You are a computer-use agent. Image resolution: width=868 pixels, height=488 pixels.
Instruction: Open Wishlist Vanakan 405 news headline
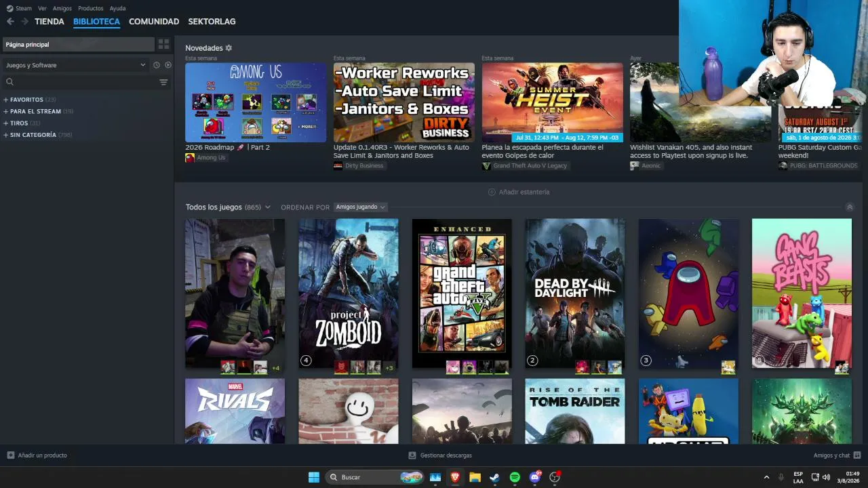pyautogui.click(x=690, y=151)
